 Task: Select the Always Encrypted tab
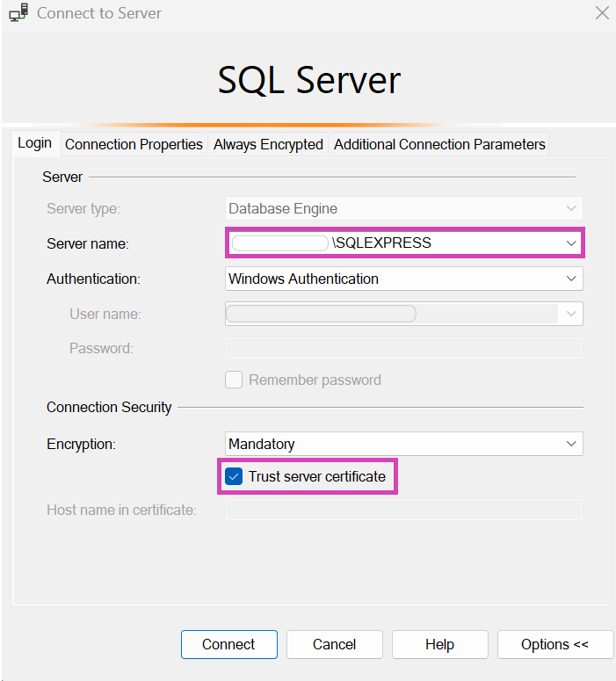[x=268, y=144]
